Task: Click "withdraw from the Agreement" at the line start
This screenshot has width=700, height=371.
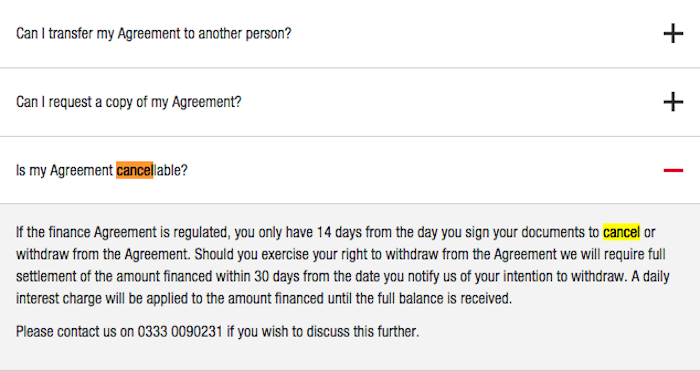Action: coord(103,254)
